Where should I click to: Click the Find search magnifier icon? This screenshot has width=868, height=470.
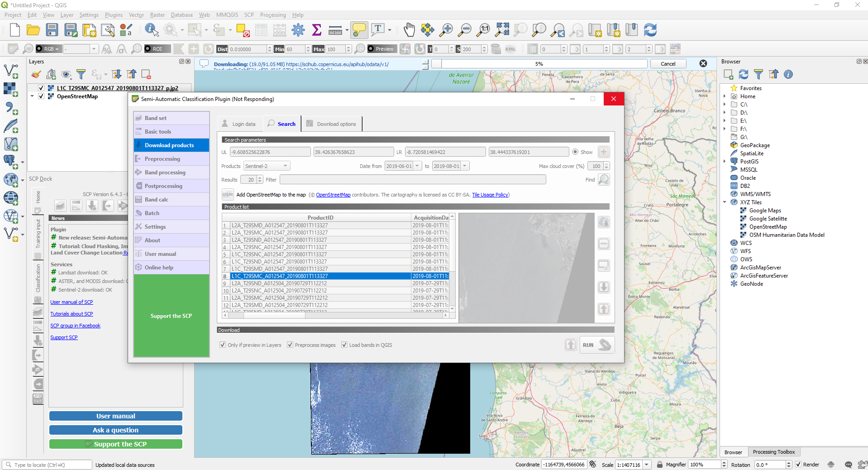click(x=604, y=180)
